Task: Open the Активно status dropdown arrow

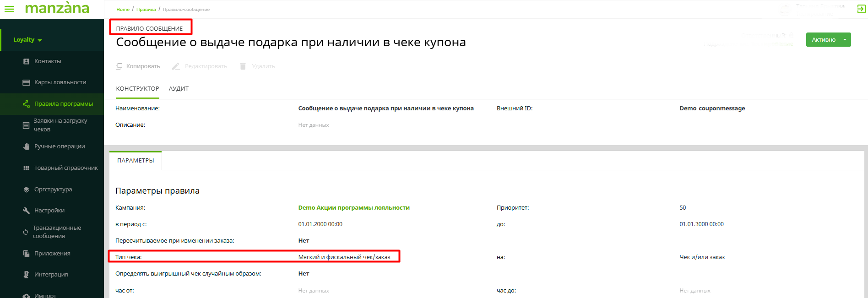Action: [845, 40]
